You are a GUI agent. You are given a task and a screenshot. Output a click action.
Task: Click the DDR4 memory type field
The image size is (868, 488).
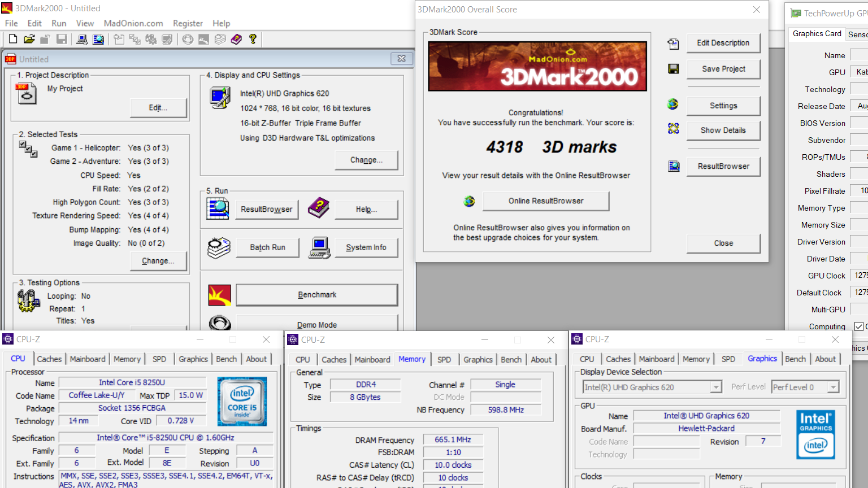[366, 384]
